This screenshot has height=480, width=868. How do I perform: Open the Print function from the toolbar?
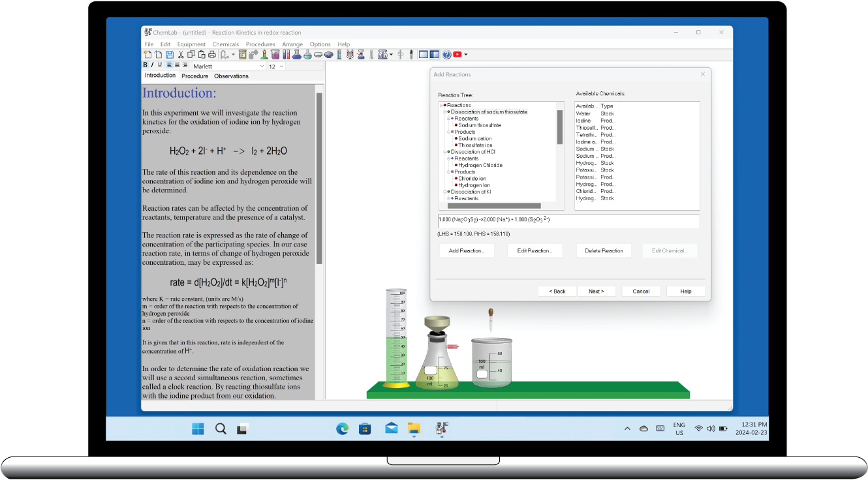(x=212, y=54)
